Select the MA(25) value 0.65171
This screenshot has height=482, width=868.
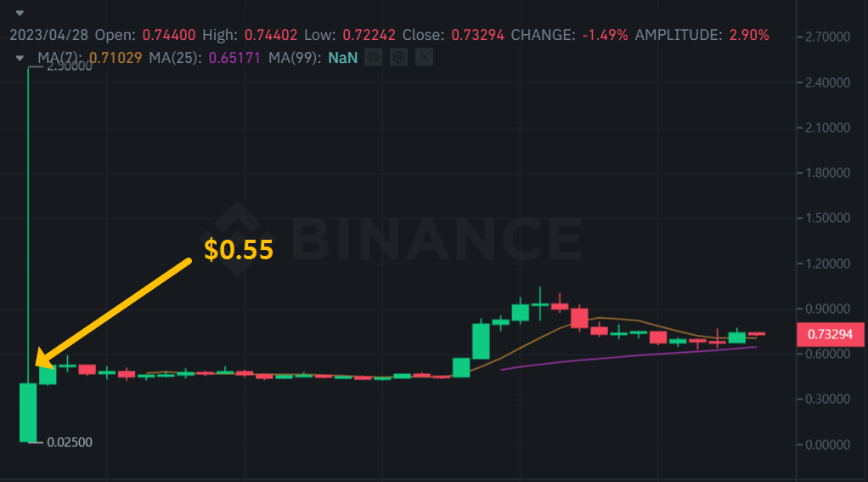pyautogui.click(x=234, y=58)
